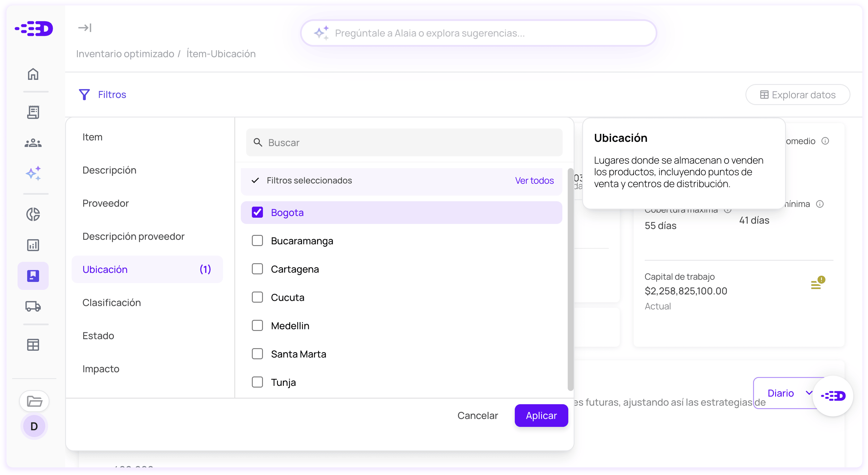
Task: Click the 41 días coverage value
Action: [754, 221]
